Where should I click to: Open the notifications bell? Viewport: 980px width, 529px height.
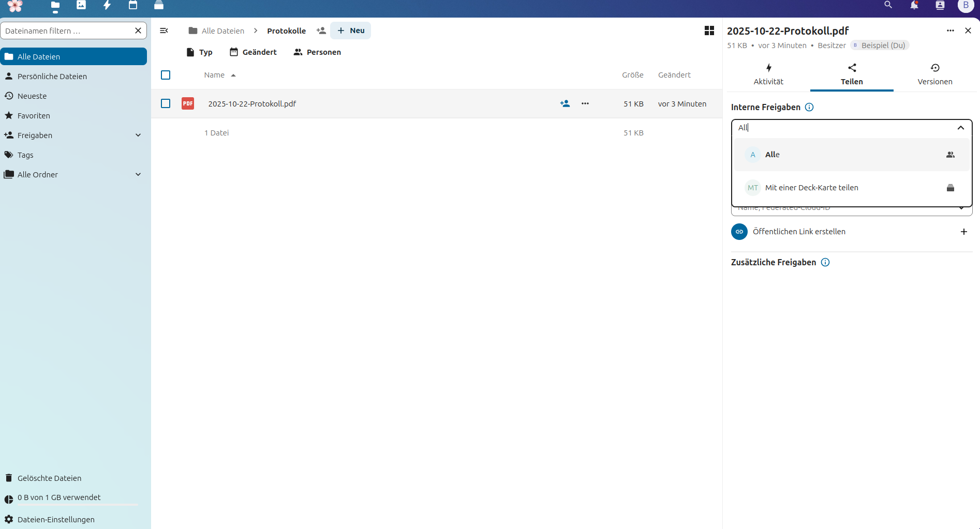(914, 5)
